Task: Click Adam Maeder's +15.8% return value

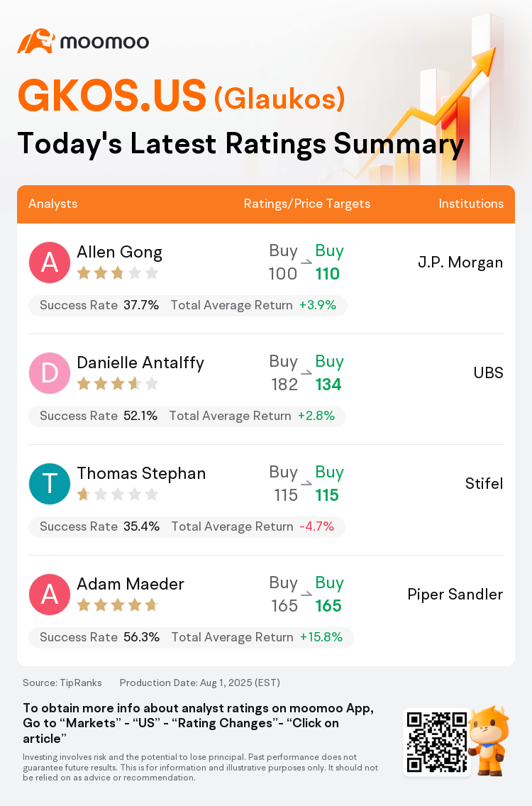Action: pos(321,637)
